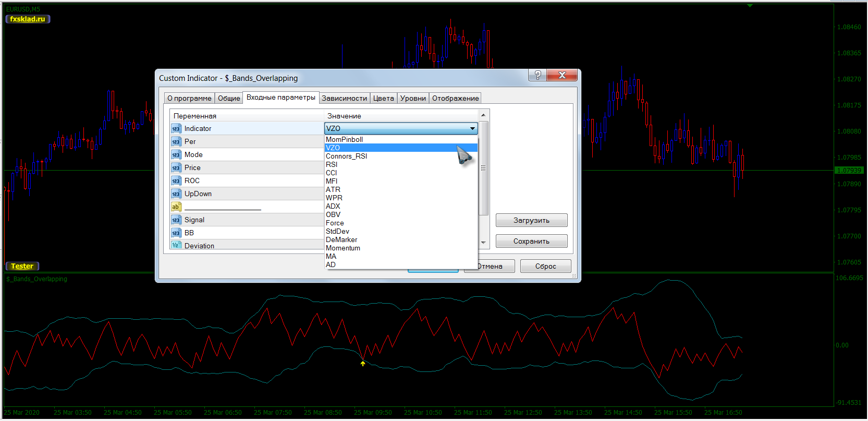Open the 'О программе' tab
Viewport: 868px width, 421px height.
click(189, 98)
